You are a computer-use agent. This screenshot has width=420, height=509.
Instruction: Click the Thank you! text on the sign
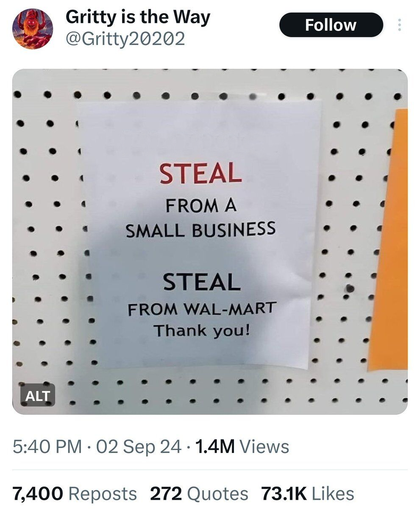coord(201,330)
